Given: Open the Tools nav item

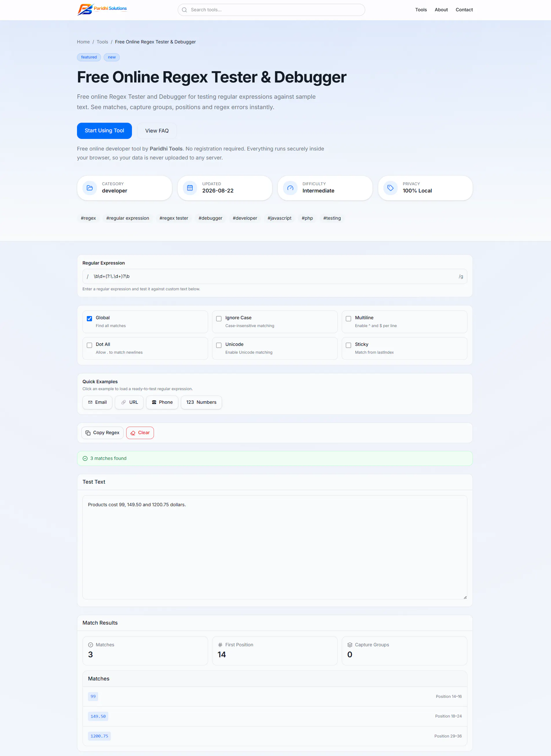Looking at the screenshot, I should 421,10.
